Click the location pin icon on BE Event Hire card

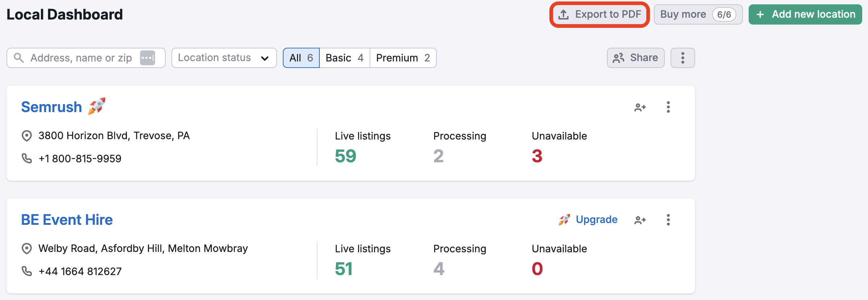point(27,249)
